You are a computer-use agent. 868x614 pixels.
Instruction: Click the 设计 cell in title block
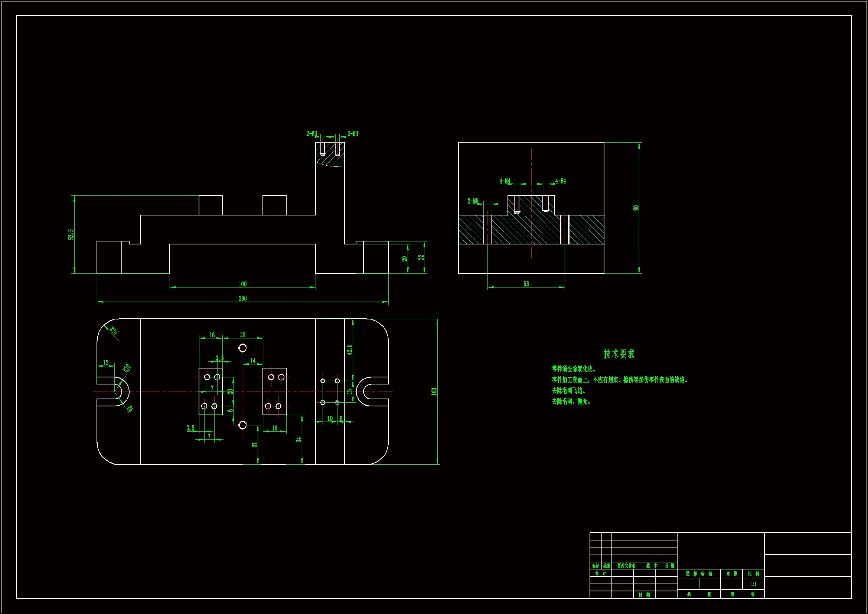pyautogui.click(x=601, y=573)
